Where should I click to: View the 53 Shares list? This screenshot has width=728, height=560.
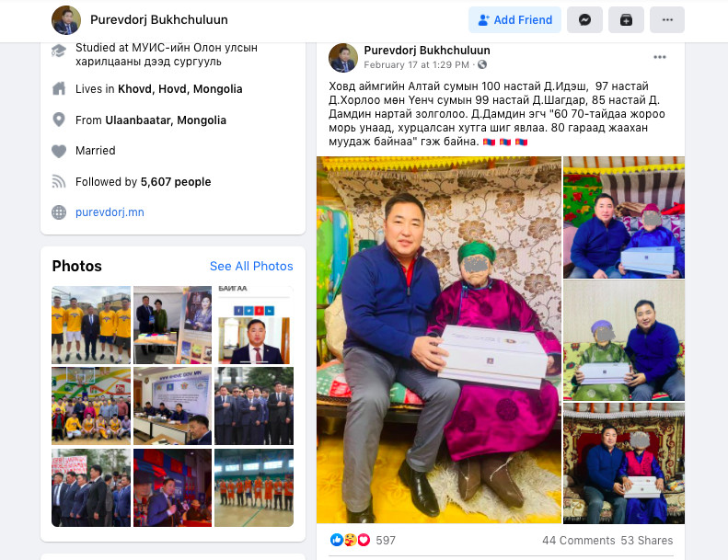(647, 540)
